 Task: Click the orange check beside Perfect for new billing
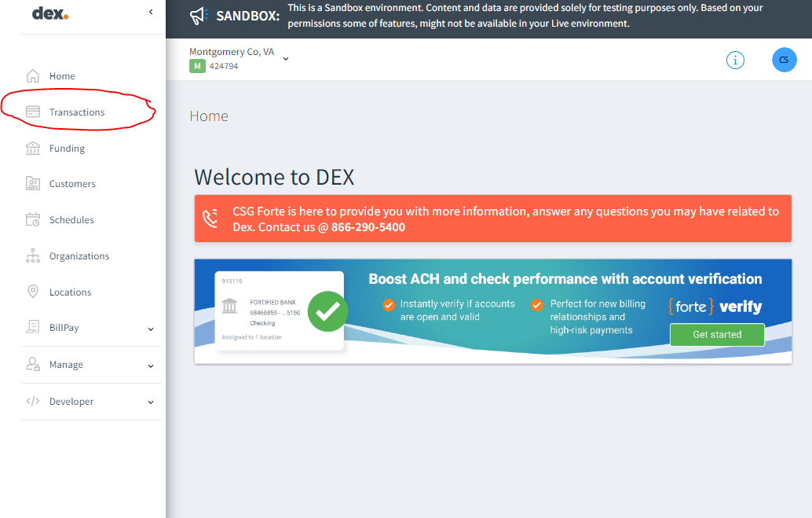pos(537,304)
